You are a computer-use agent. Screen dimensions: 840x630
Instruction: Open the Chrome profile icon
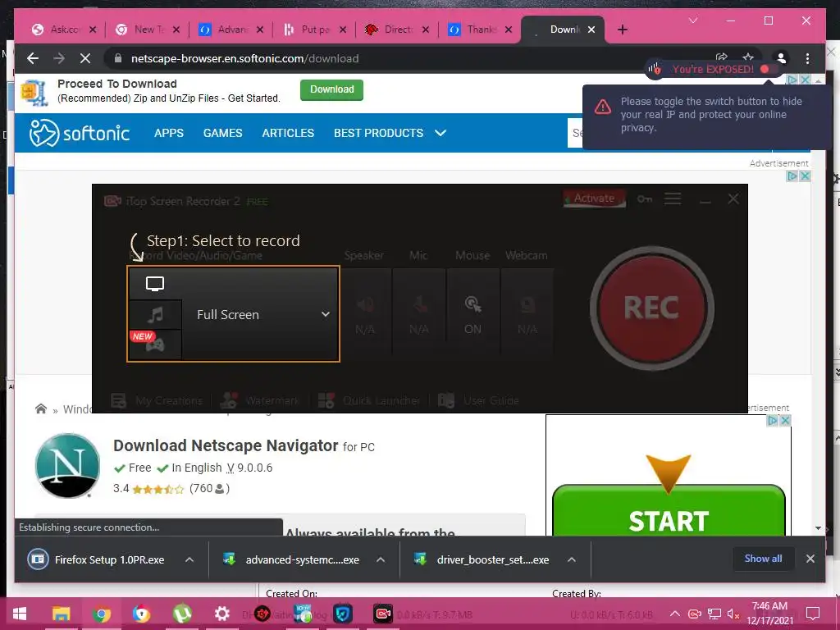click(x=781, y=58)
